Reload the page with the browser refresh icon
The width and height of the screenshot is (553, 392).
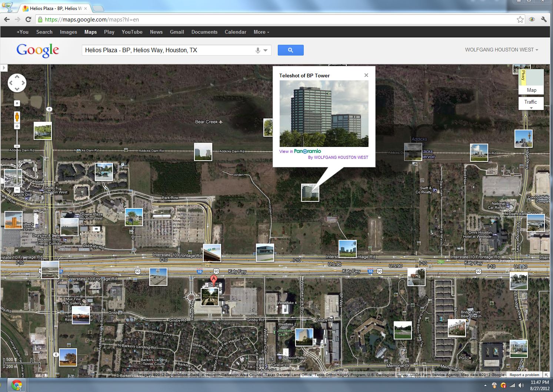point(28,20)
